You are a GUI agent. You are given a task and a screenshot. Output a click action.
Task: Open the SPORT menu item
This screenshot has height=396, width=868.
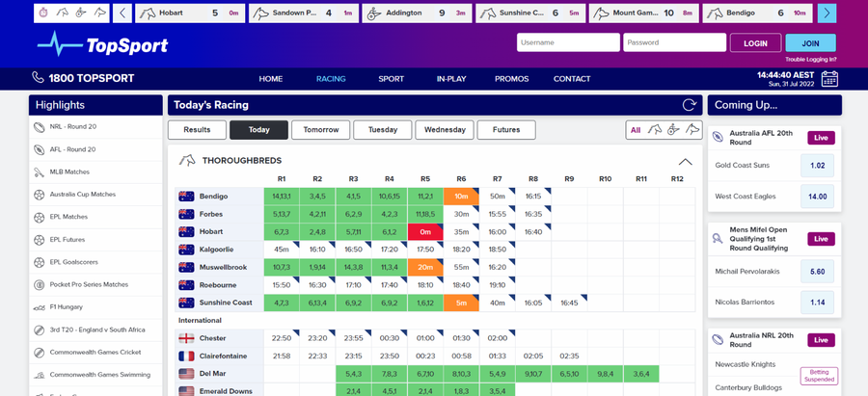click(392, 79)
